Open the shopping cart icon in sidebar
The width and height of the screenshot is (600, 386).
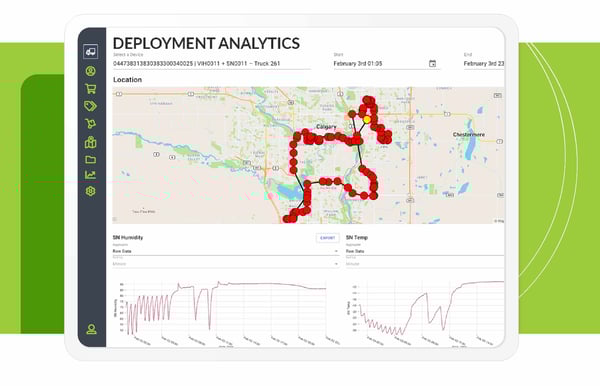tap(91, 89)
